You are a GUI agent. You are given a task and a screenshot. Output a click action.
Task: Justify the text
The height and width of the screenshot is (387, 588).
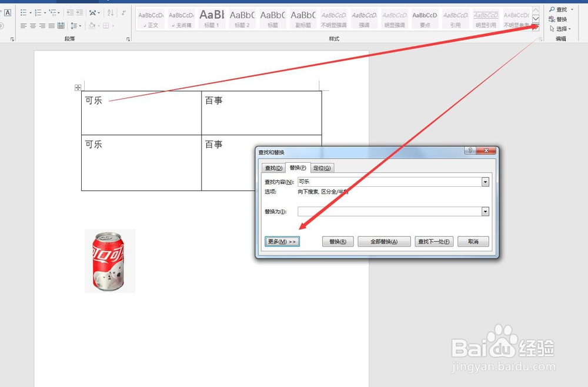click(x=52, y=26)
